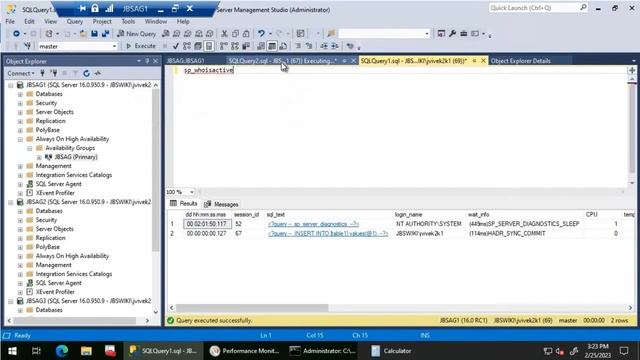
Task: Toggle pin on the SQLQuery1.sql tab
Action: click(474, 61)
